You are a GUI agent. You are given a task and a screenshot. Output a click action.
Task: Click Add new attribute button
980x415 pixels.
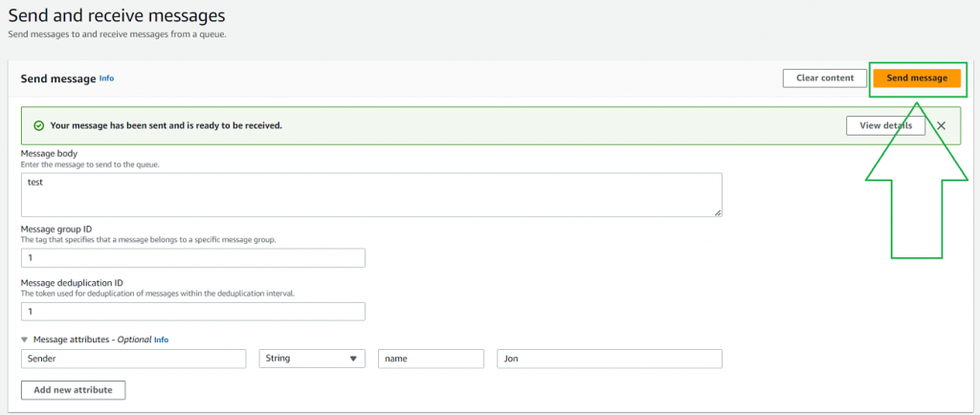(x=73, y=390)
